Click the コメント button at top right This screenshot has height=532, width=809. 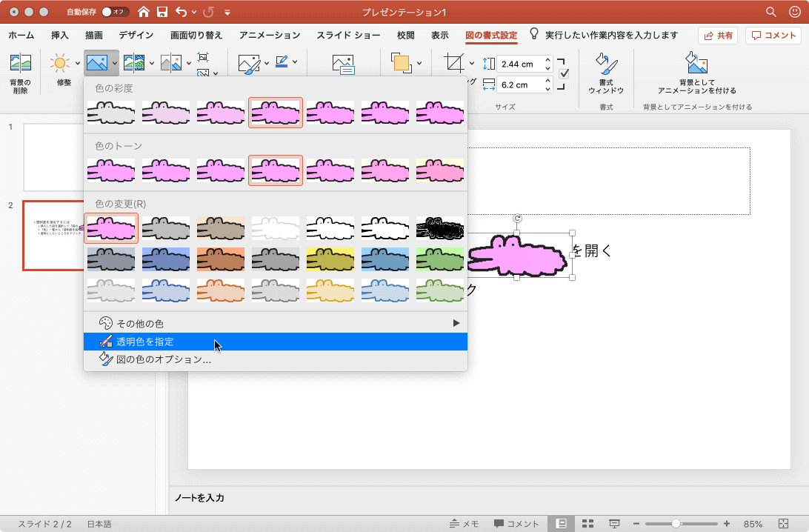point(773,35)
